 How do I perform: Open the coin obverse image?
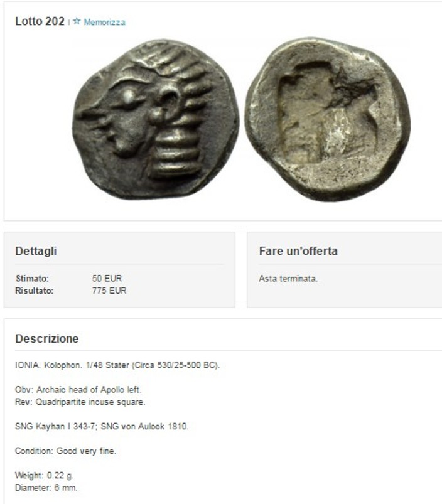pyautogui.click(x=156, y=120)
